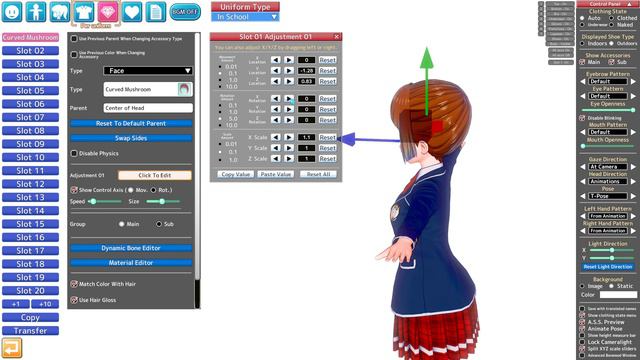Adjust Eye Openness slider
This screenshot has width=640, height=360.
608,110
